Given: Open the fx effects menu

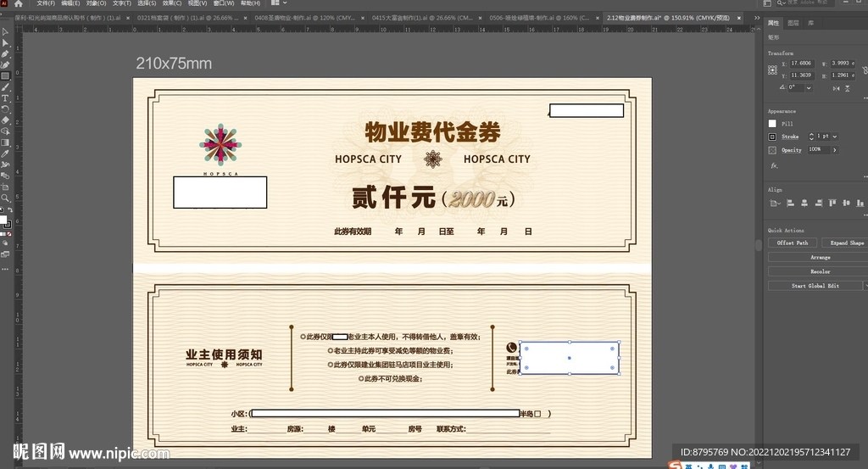Looking at the screenshot, I should 774,165.
